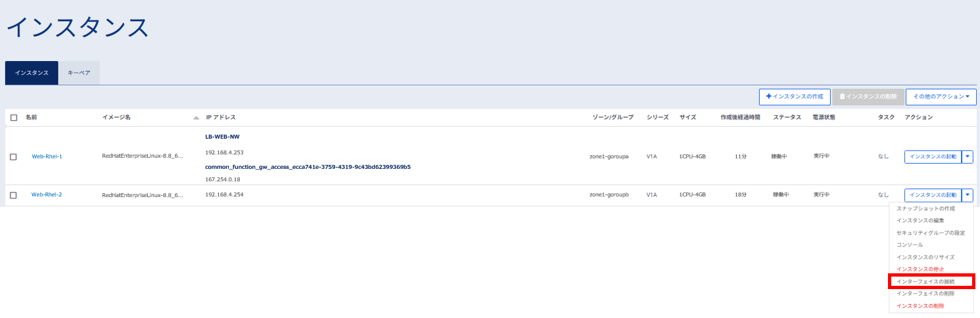980x318 pixels.
Task: Toggle the select-all checkbox in header
Action: (x=14, y=118)
